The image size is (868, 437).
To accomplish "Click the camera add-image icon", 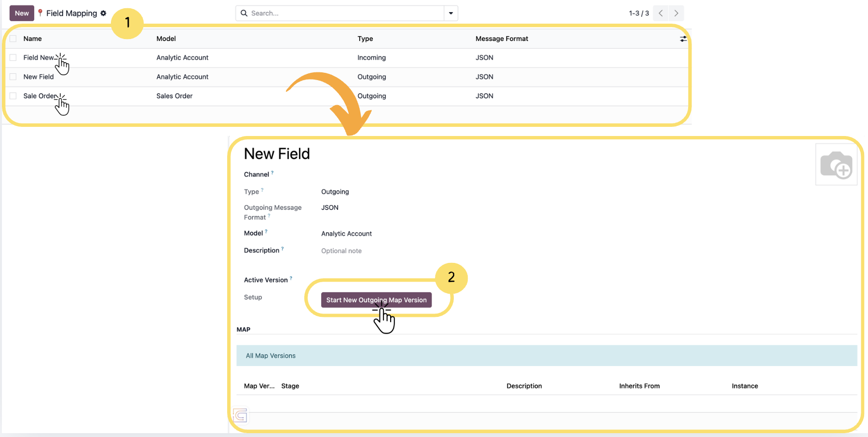I will tap(836, 165).
